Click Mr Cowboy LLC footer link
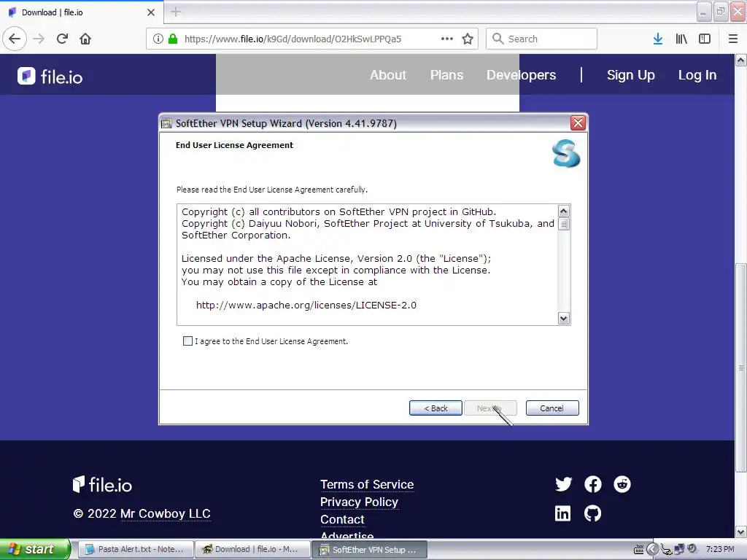Image resolution: width=747 pixels, height=560 pixels. tap(166, 514)
